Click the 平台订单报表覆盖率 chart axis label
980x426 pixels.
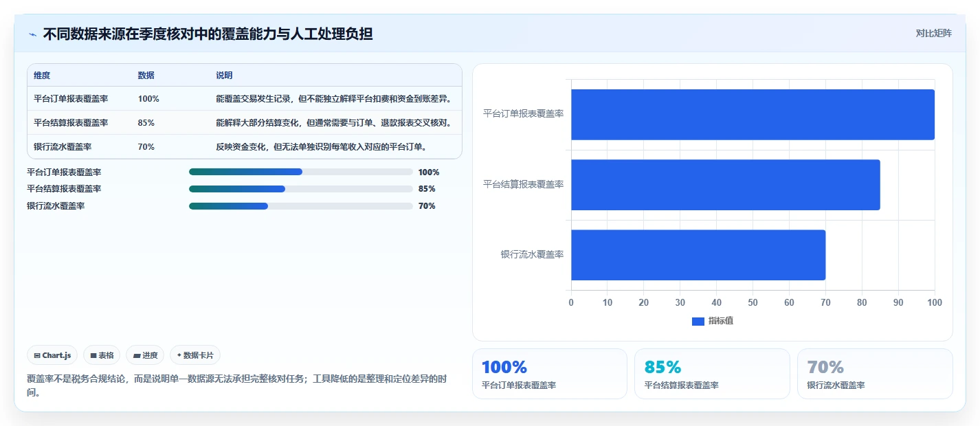[x=524, y=113]
